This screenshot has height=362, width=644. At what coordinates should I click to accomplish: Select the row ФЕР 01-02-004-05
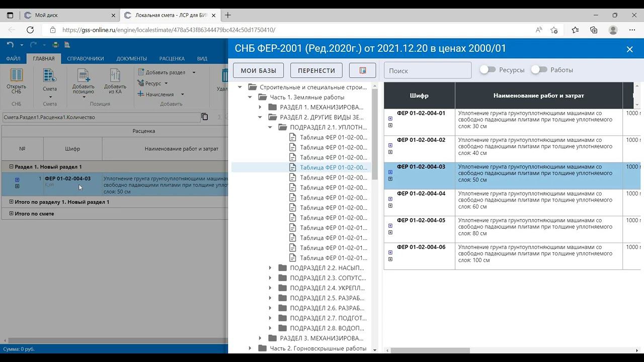click(512, 229)
